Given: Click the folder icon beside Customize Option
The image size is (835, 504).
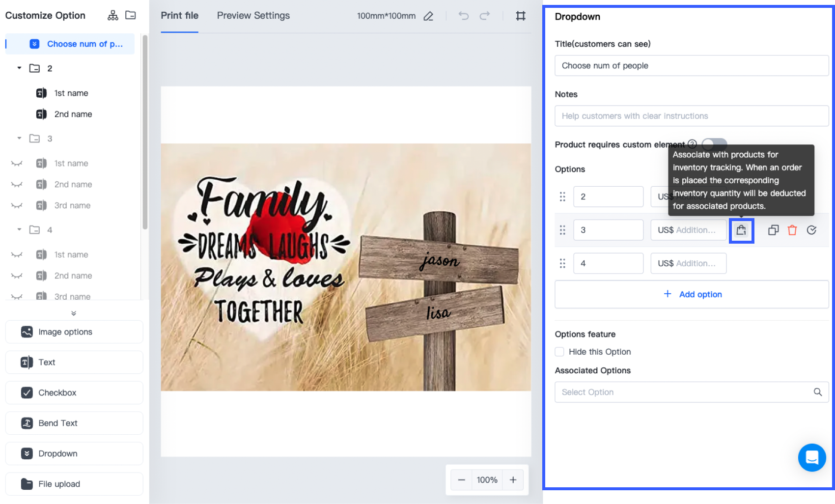Looking at the screenshot, I should [131, 15].
